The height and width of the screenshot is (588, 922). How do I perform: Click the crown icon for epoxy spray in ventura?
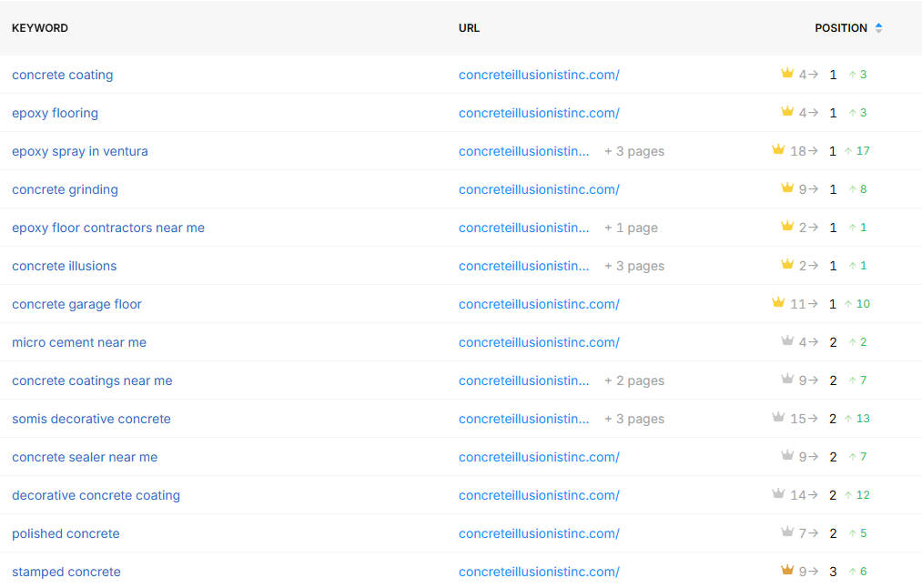point(778,149)
